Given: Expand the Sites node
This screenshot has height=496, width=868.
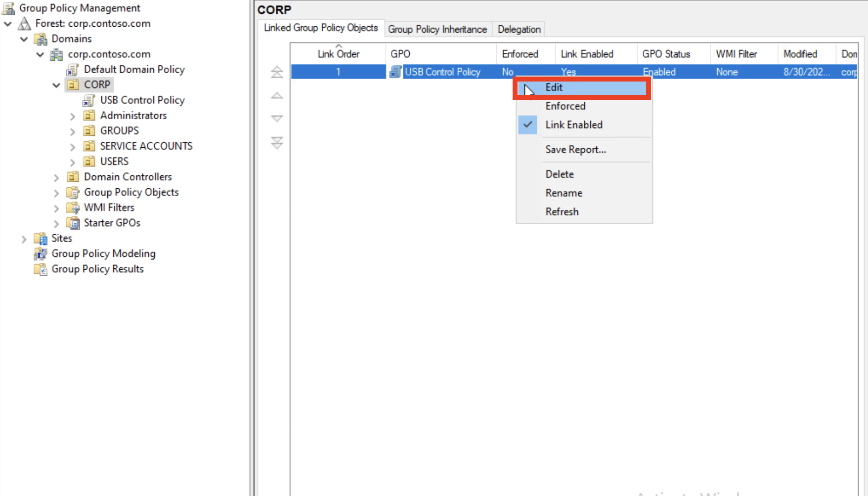Looking at the screenshot, I should pos(24,240).
